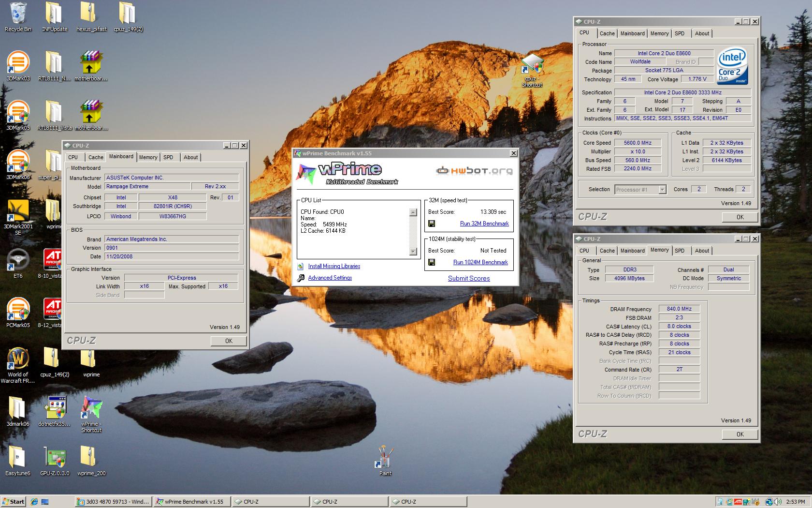Click the Rampage Extreme model field
Viewport: 812px width, 508px height.
(x=147, y=186)
